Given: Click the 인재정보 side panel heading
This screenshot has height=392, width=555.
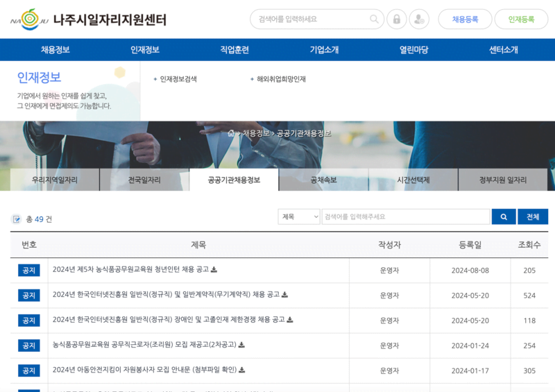Looking at the screenshot, I should tap(39, 78).
